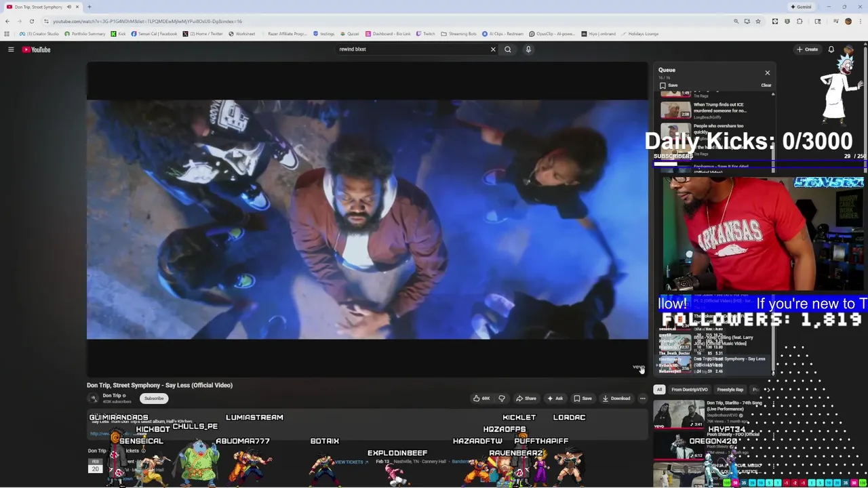Go to the YouTube home logo
The image size is (868, 488).
point(36,49)
